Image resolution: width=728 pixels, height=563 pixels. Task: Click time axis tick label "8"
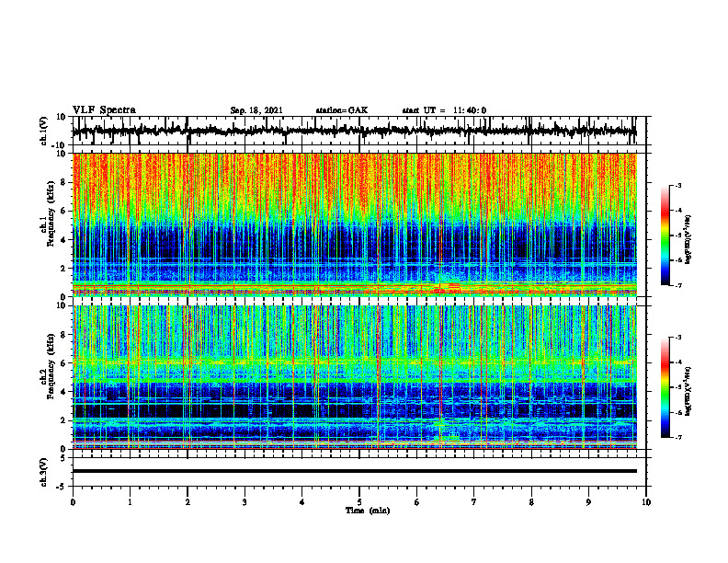point(531,502)
